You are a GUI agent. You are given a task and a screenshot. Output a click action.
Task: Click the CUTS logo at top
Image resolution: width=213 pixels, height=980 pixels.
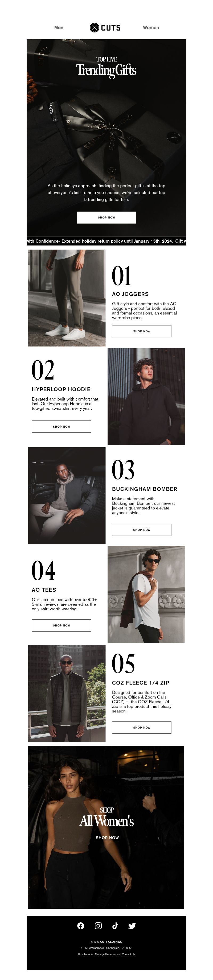[105, 27]
